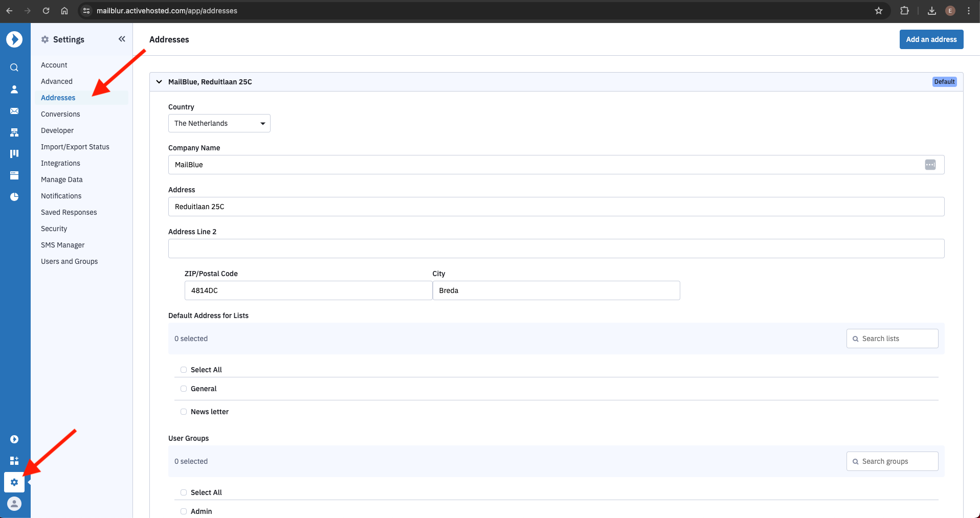Open Notifications settings
This screenshot has height=518, width=980.
[x=61, y=196]
